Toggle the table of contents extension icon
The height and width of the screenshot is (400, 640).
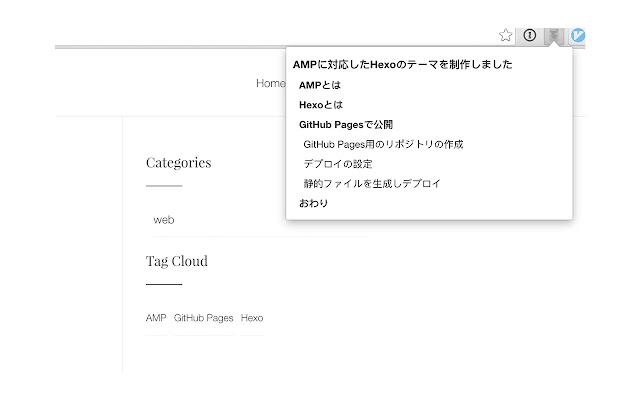(554, 36)
